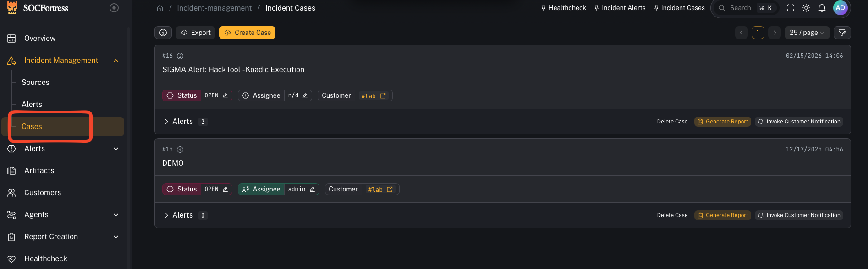Open pinned Healthcheck shortcut
The width and height of the screenshot is (868, 269).
(563, 8)
